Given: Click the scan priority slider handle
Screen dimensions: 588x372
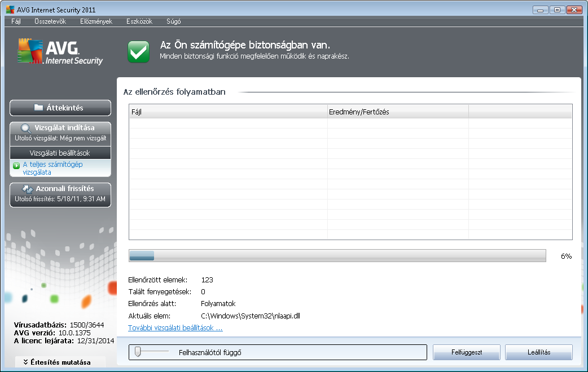Looking at the screenshot, I should point(138,351).
